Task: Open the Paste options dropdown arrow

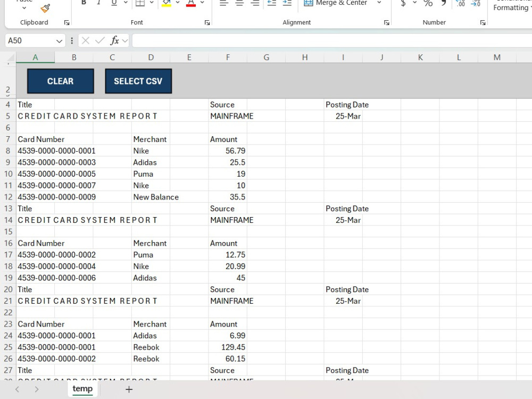Action: click(x=24, y=8)
